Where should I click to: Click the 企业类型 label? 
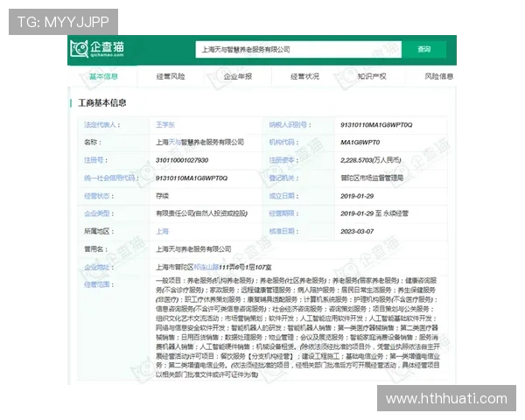(99, 213)
